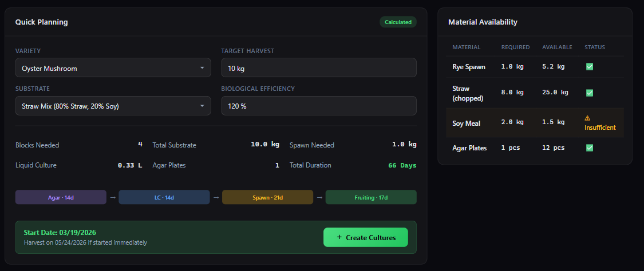The width and height of the screenshot is (644, 271).
Task: Select the Fruiting 17d timeline stage
Action: [x=371, y=197]
